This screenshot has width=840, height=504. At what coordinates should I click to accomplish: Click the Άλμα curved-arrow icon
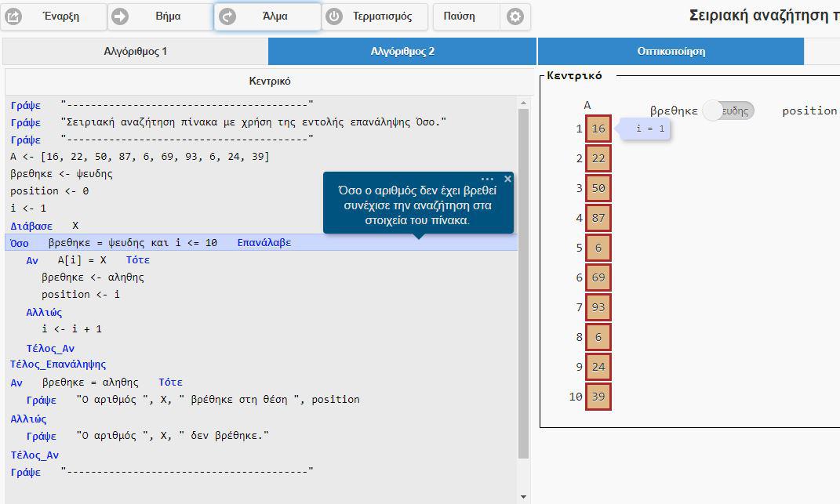coord(227,16)
